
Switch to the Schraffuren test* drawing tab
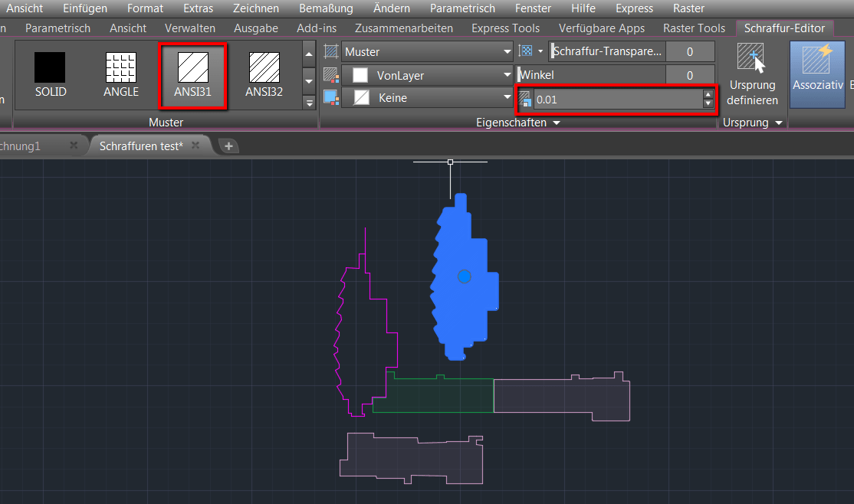click(141, 146)
